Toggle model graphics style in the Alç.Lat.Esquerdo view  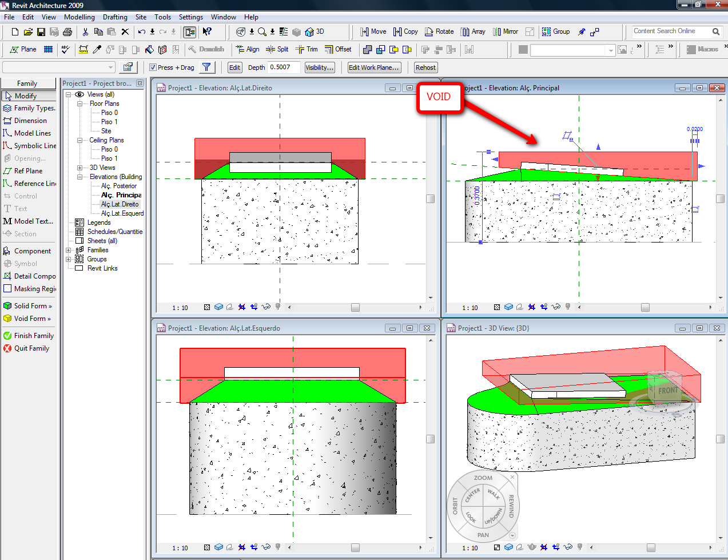click(x=218, y=547)
